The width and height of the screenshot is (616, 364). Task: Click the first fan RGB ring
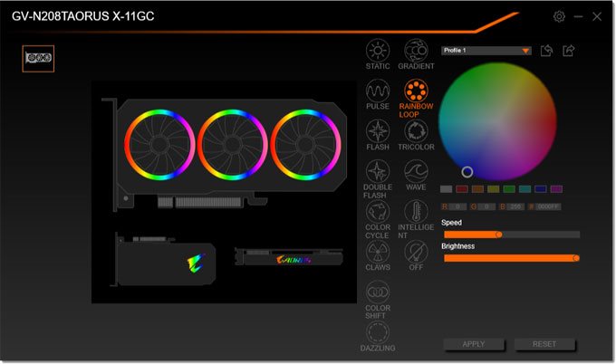(x=159, y=145)
